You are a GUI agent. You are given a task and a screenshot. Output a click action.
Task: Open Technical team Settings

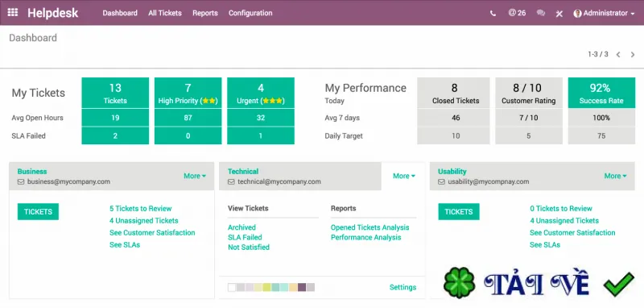pyautogui.click(x=403, y=287)
